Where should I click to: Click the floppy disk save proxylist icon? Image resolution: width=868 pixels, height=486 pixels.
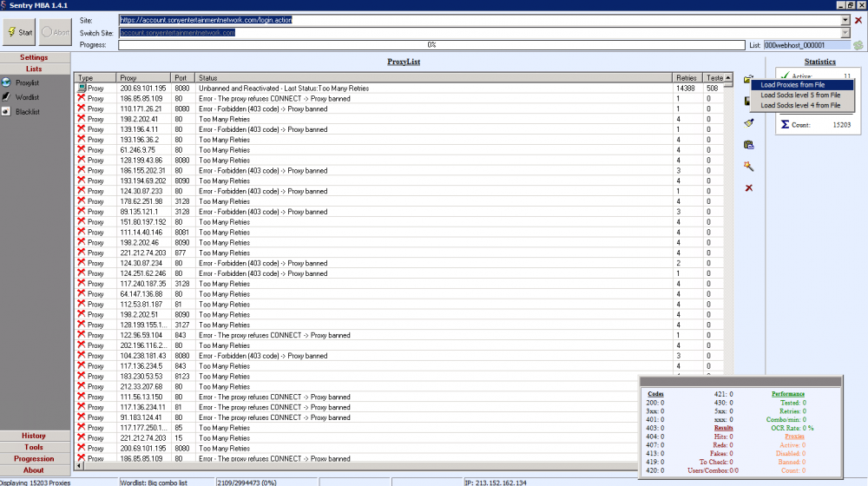[747, 102]
